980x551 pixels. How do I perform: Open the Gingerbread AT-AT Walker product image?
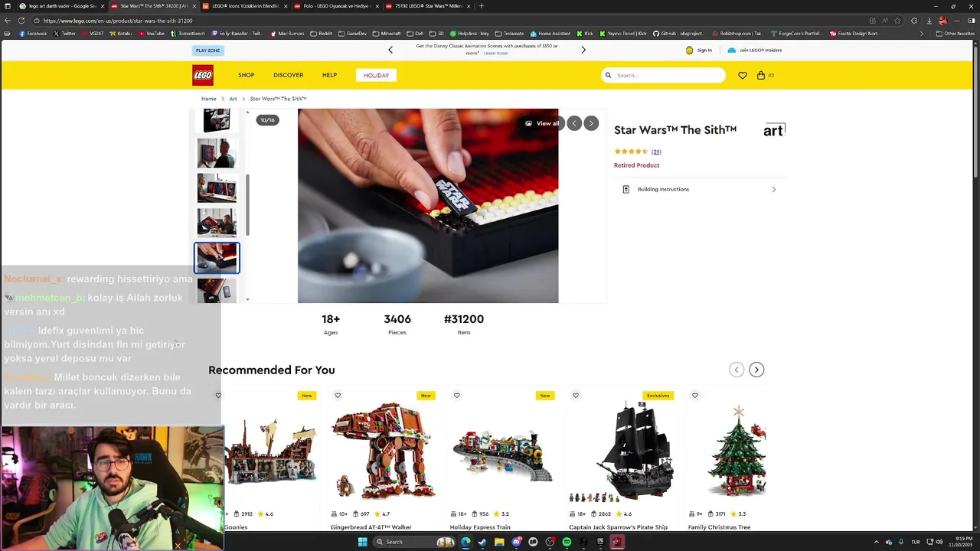click(383, 452)
